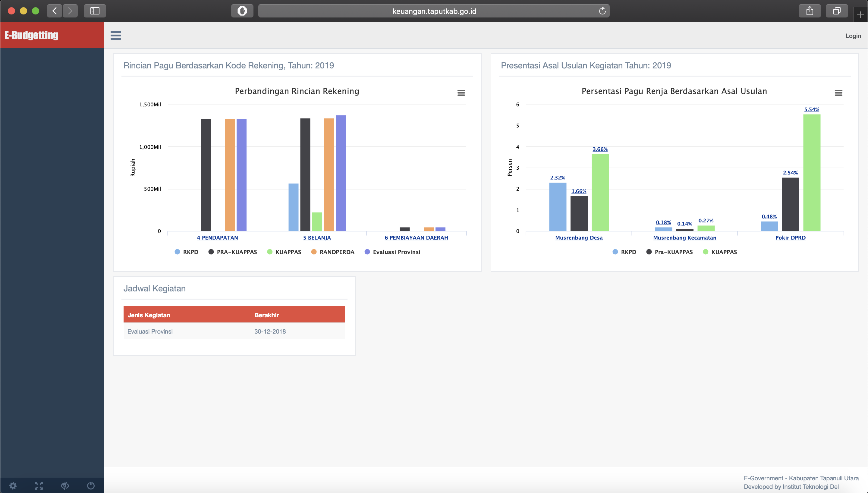
Task: Click the E-Budgetting logo header
Action: [31, 35]
